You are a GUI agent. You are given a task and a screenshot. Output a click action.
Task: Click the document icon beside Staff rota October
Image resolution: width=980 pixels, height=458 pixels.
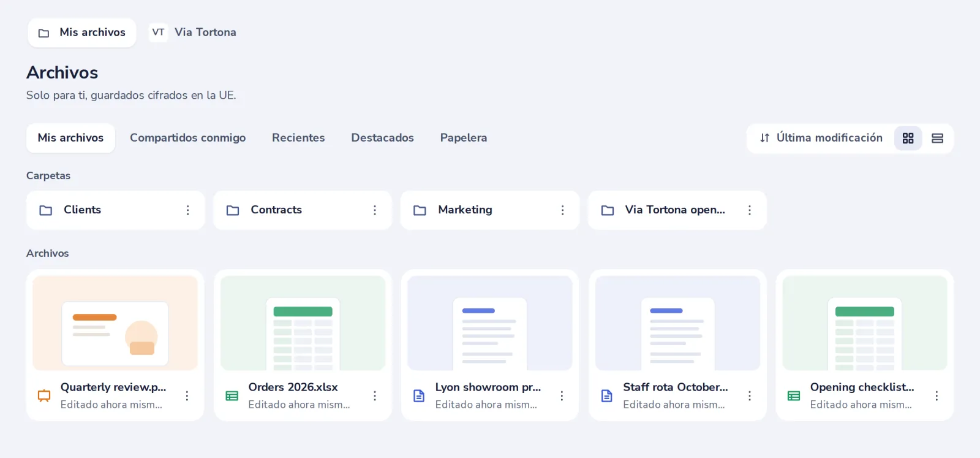pos(606,396)
